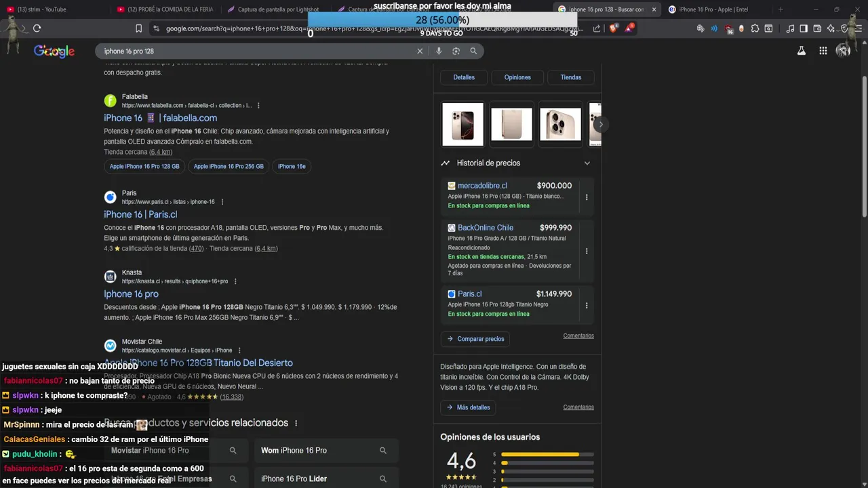
Task: Open the music note playlist icon
Action: 790,28
